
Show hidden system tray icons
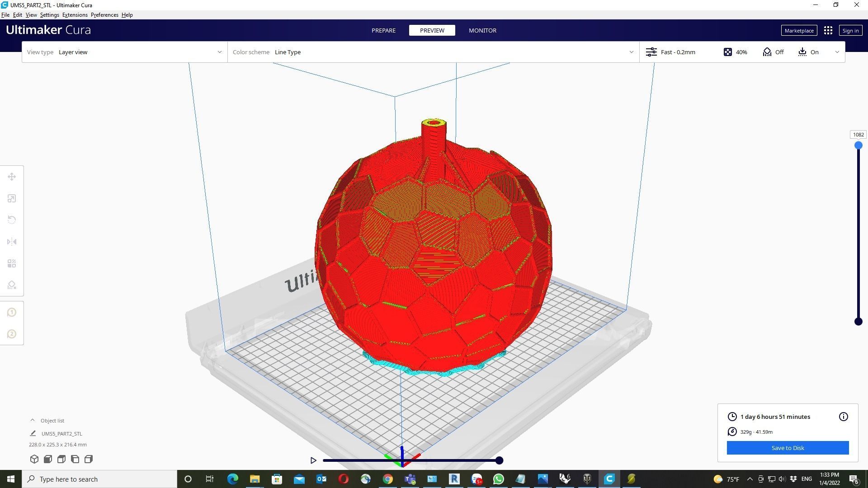tap(750, 479)
